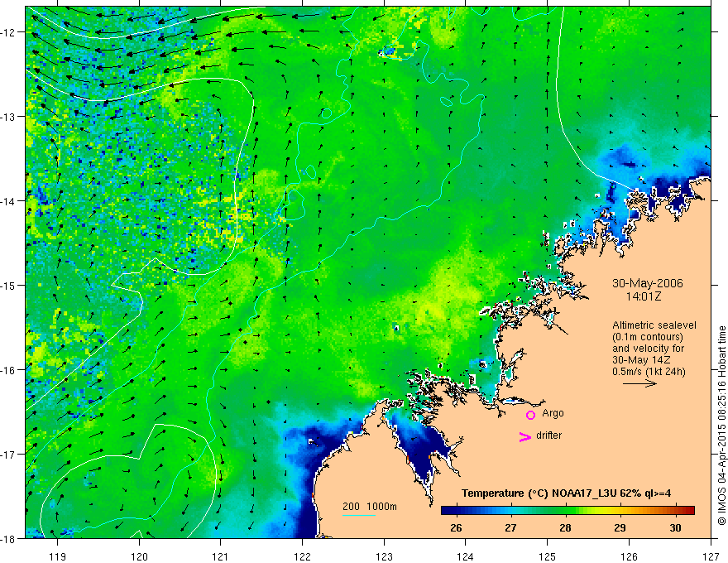Click the '0.5m/s (1kt 24h)' text
Image resolution: width=728 pixels, height=563 pixels.
point(649,372)
